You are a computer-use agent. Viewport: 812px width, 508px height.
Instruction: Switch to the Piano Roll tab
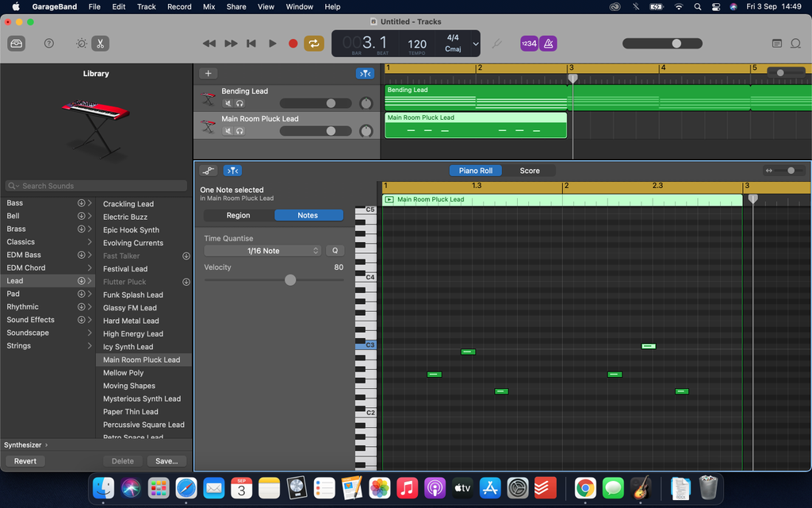476,171
